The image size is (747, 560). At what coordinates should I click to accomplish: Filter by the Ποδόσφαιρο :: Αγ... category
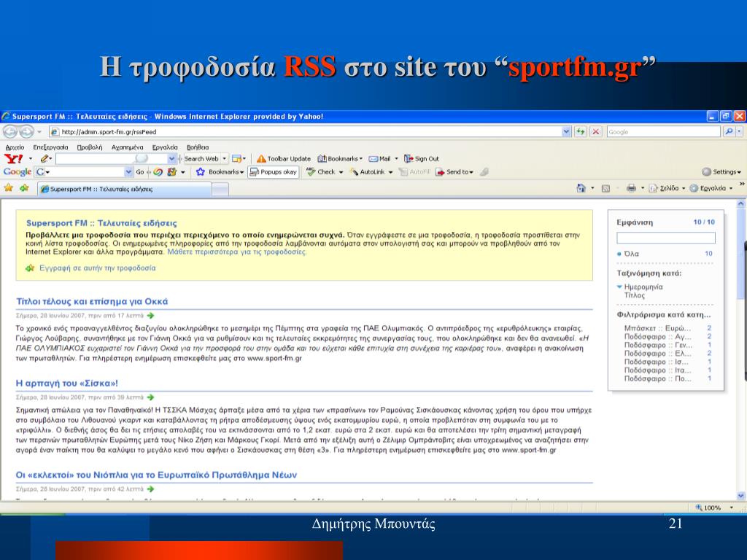click(x=657, y=337)
